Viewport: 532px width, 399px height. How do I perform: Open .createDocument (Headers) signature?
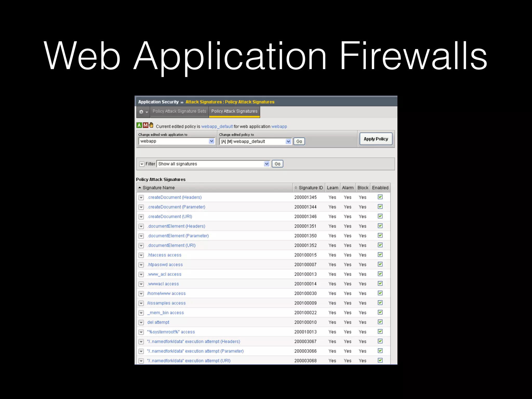(175, 197)
